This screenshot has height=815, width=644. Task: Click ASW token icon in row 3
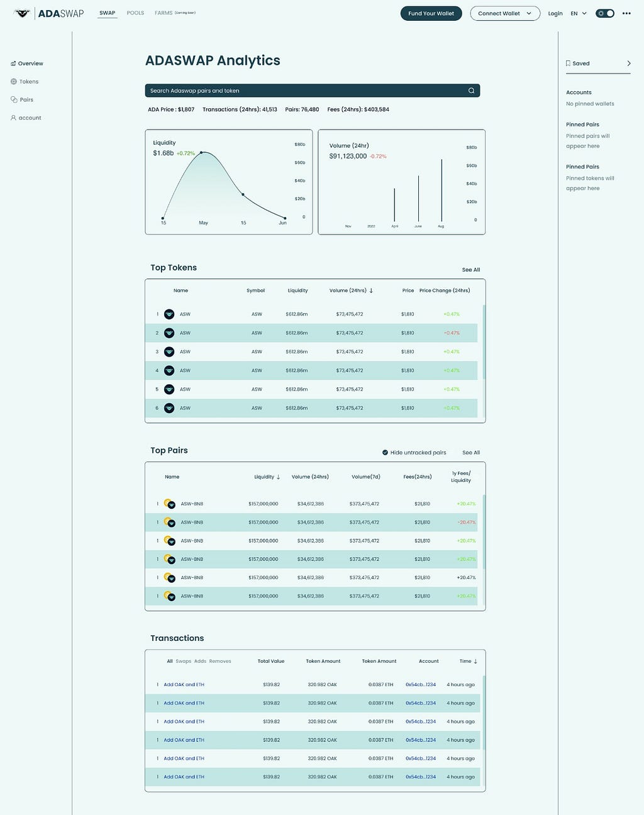point(169,352)
